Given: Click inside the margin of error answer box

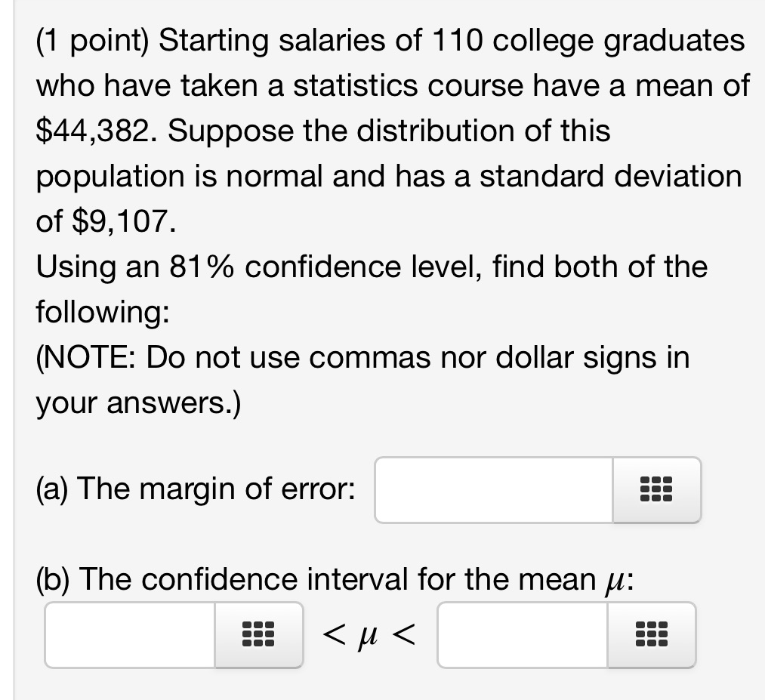Looking at the screenshot, I should tap(491, 490).
